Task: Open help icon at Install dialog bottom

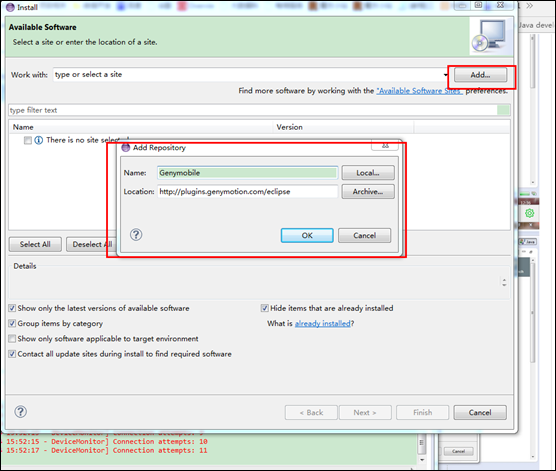Action: point(21,412)
